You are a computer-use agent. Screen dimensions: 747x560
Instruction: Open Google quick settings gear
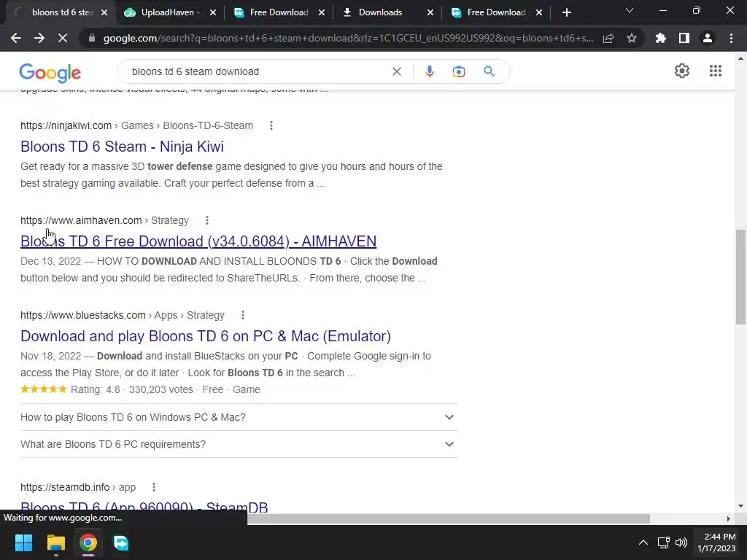click(682, 71)
